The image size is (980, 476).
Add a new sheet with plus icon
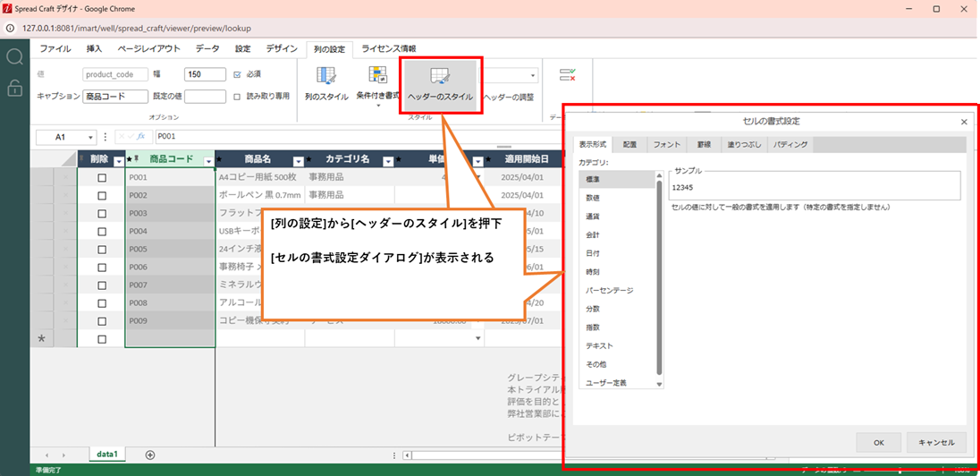[x=150, y=455]
